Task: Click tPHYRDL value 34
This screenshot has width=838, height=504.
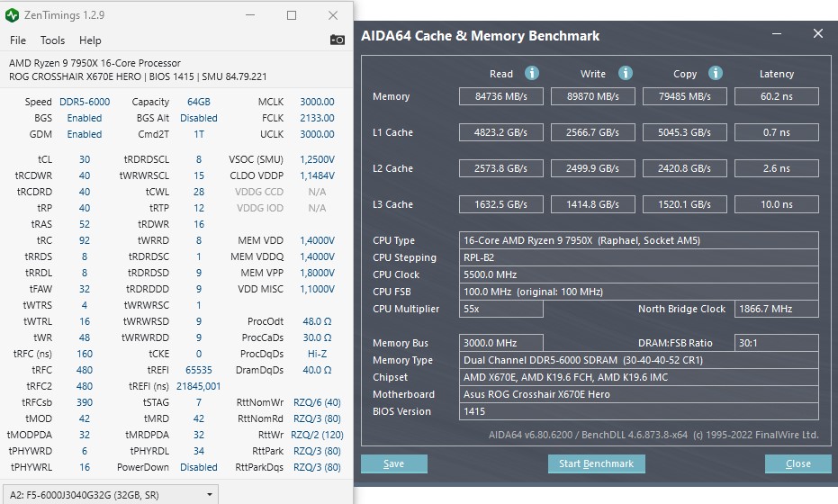Action: [198, 451]
